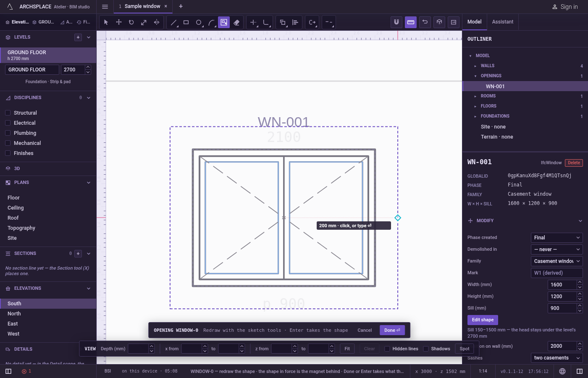Open the Phase created dropdown
Screen dimensions: 588x378
coord(557,238)
